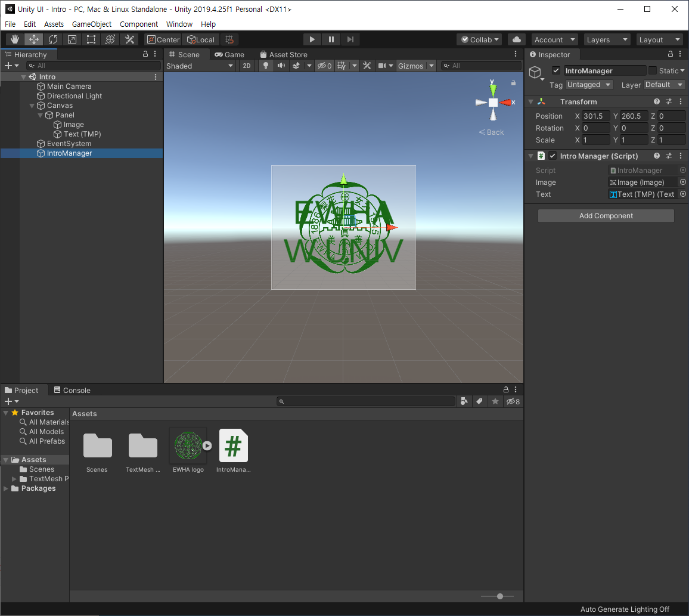The height and width of the screenshot is (616, 689).
Task: Search project by label icon
Action: pos(479,401)
